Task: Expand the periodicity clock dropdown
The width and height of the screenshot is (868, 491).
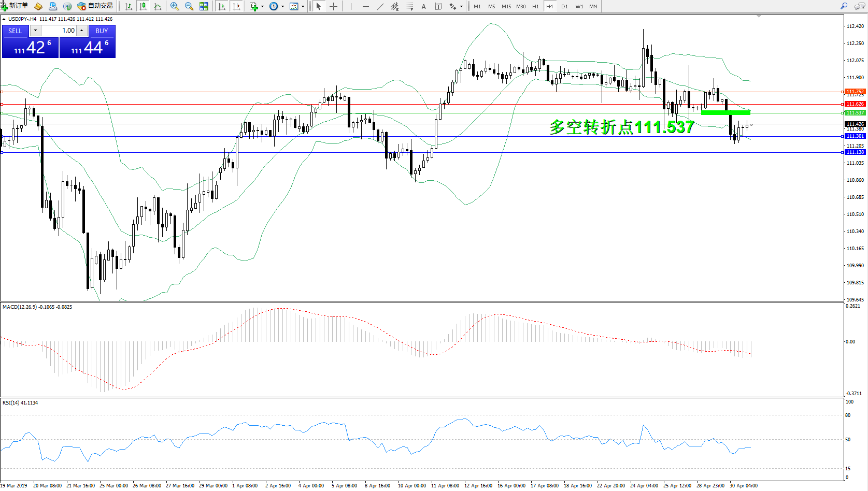Action: point(282,7)
